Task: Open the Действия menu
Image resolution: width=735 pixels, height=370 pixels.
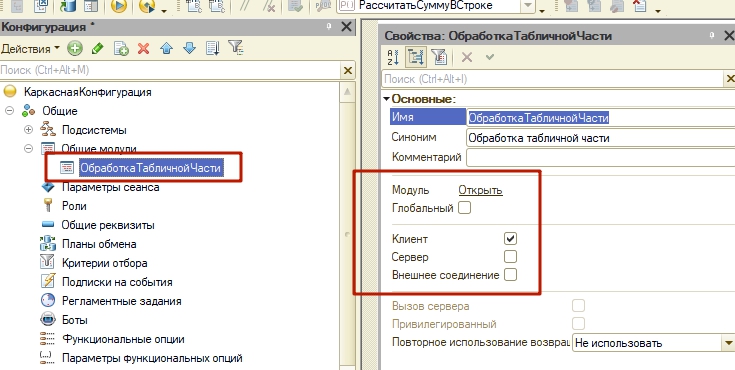Action: [x=30, y=49]
